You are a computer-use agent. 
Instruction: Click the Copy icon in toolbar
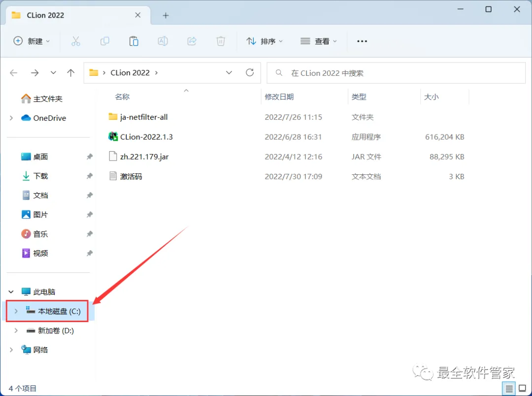click(x=105, y=41)
